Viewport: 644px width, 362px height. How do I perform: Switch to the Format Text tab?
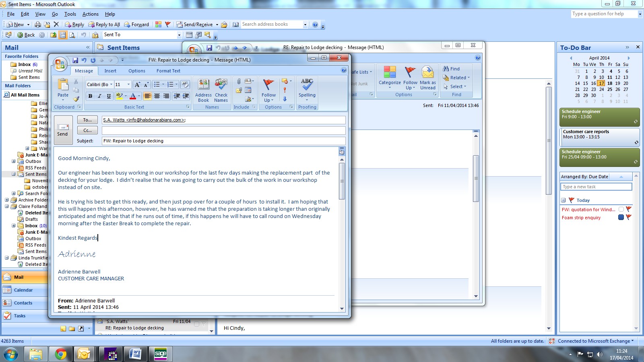[168, 71]
